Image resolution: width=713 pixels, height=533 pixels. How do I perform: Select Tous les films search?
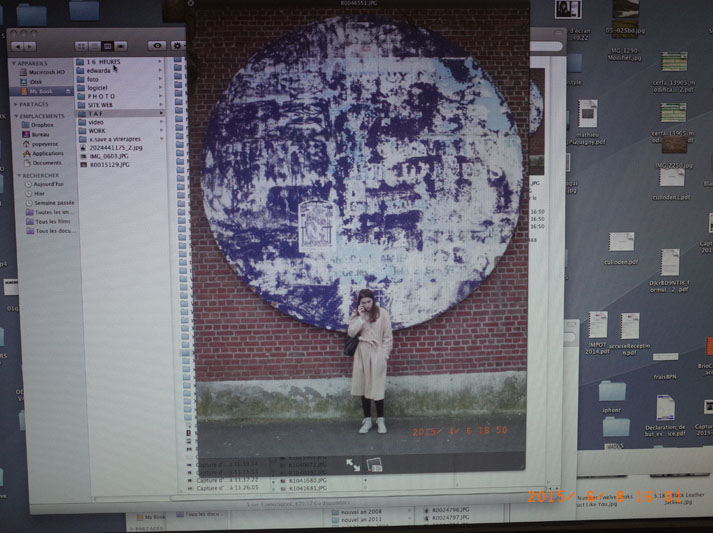[x=48, y=221]
